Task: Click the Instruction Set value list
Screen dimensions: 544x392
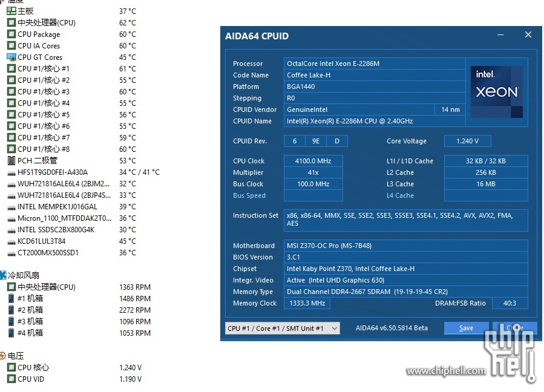Action: coord(405,220)
